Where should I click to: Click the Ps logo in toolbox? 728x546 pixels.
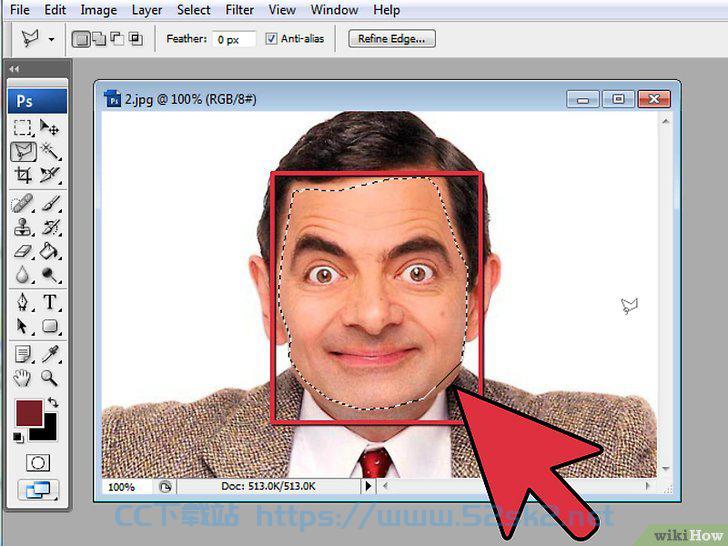click(x=38, y=101)
